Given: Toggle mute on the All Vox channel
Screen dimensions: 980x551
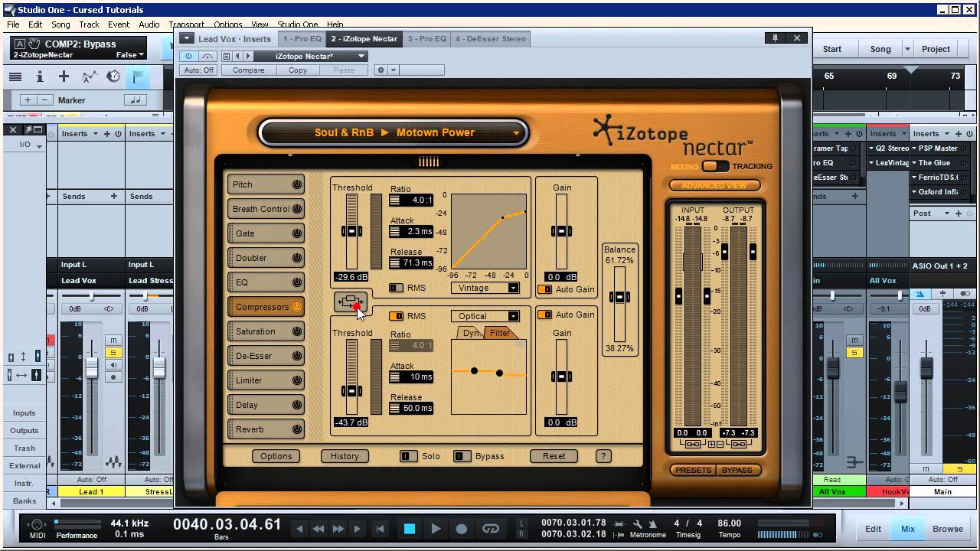Looking at the screenshot, I should (x=854, y=341).
